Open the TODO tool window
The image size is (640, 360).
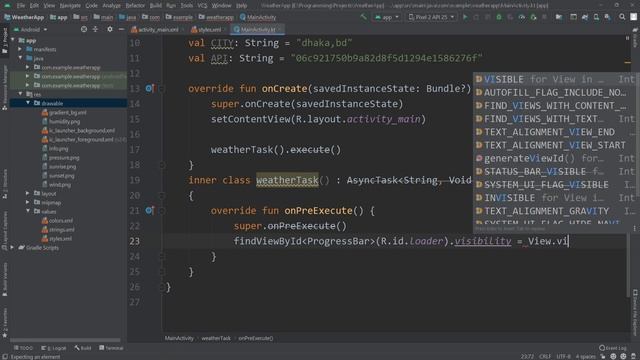coord(23,348)
